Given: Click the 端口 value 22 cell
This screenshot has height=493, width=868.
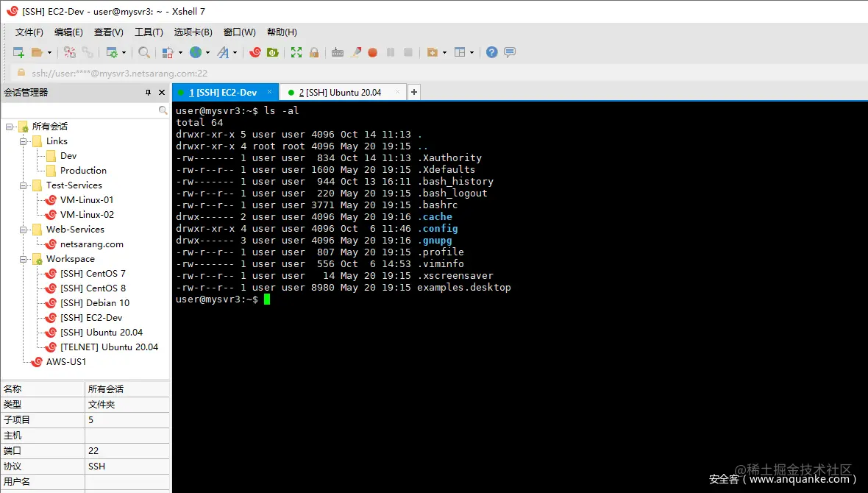Looking at the screenshot, I should tap(127, 451).
